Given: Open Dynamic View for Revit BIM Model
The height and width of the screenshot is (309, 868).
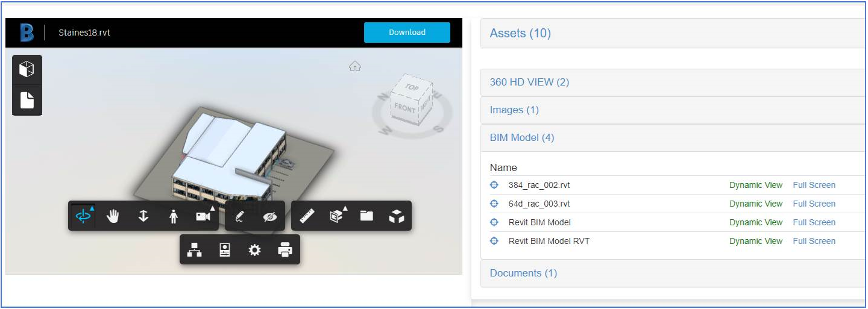Looking at the screenshot, I should click(756, 222).
